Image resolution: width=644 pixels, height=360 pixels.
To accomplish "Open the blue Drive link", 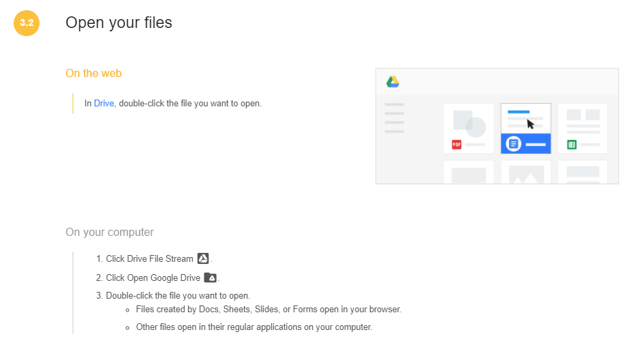I will click(x=104, y=103).
